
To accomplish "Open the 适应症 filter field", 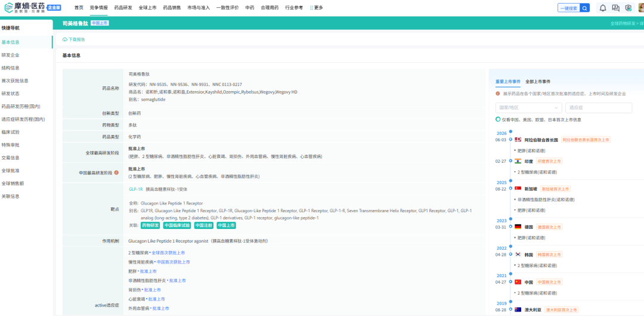I will (x=599, y=108).
